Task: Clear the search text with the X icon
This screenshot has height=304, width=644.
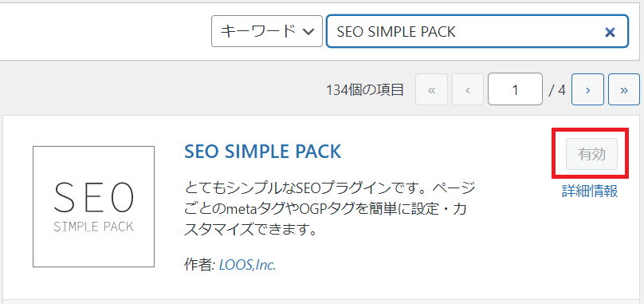Action: [610, 32]
